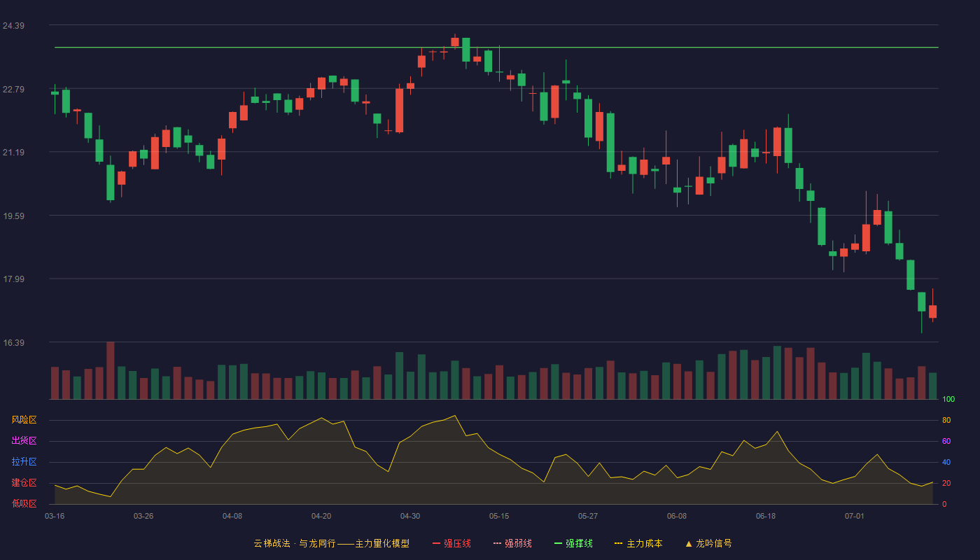Screen dimensions: 980x560
Task: Toggle the 强弱线 legend entry
Action: point(512,543)
